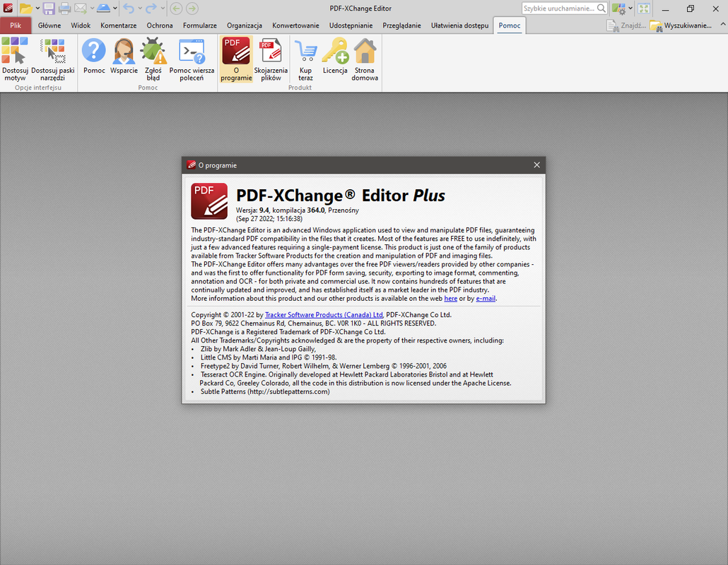Click the Znajdź find icon

click(626, 25)
